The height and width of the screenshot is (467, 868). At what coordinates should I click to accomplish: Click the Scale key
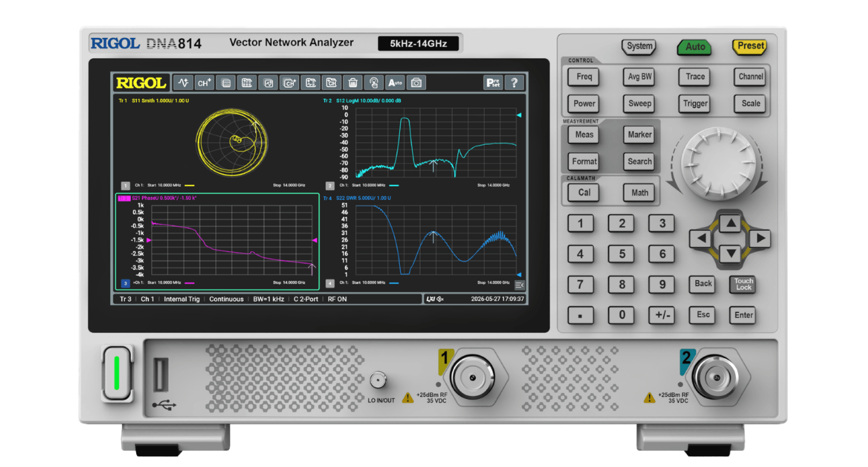click(x=750, y=103)
